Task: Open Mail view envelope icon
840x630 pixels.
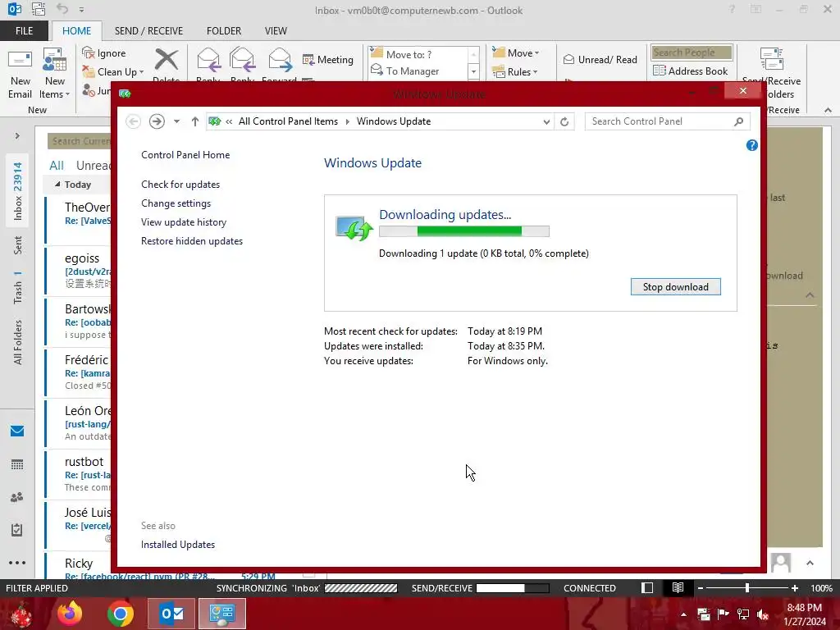Action: 17,431
